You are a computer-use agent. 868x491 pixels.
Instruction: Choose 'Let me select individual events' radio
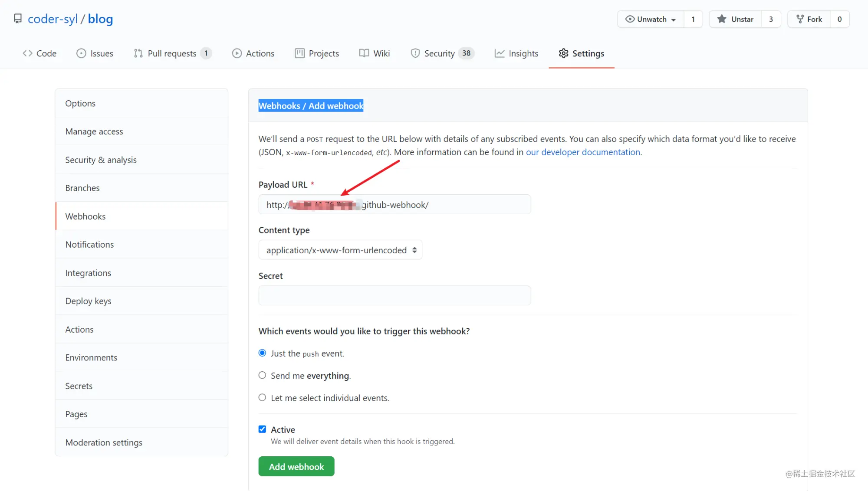coord(262,397)
